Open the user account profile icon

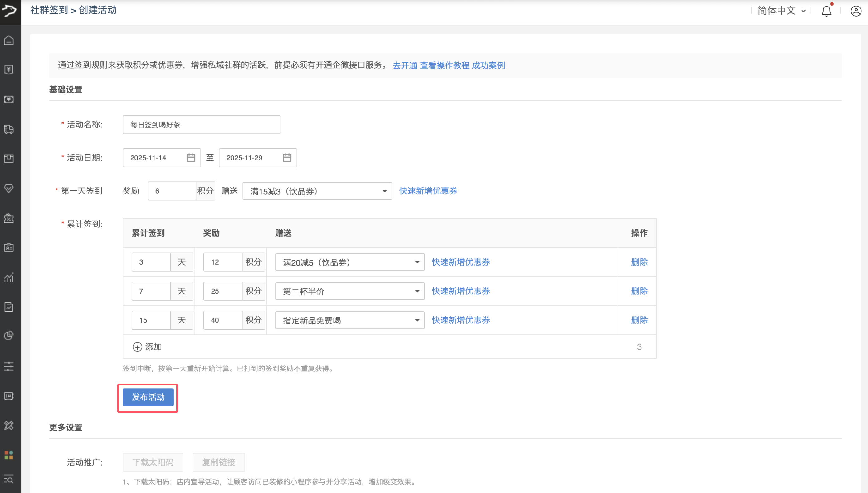[856, 11]
